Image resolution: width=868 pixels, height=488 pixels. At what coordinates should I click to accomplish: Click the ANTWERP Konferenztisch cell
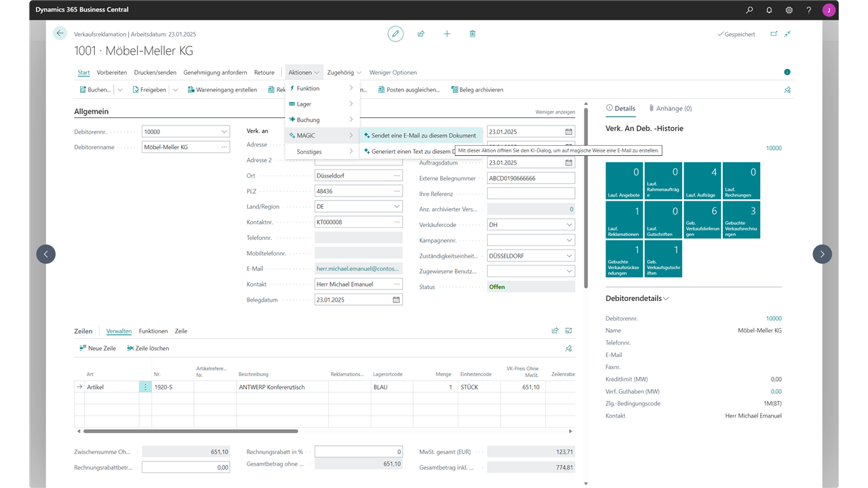282,387
